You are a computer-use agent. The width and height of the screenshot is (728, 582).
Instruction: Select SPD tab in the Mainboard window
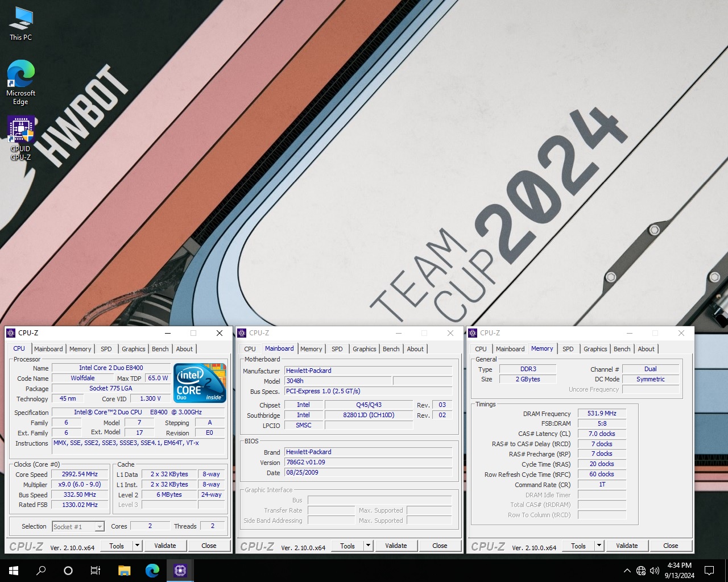(337, 349)
